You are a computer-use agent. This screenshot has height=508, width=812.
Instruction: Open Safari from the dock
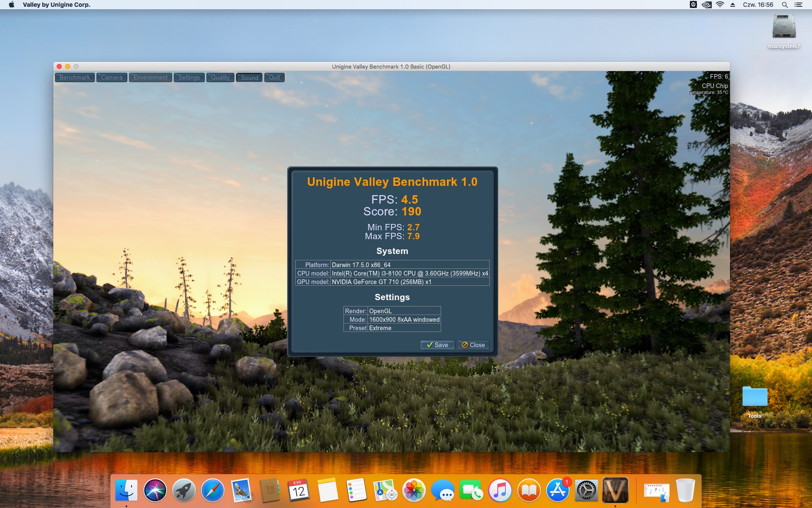tap(213, 490)
